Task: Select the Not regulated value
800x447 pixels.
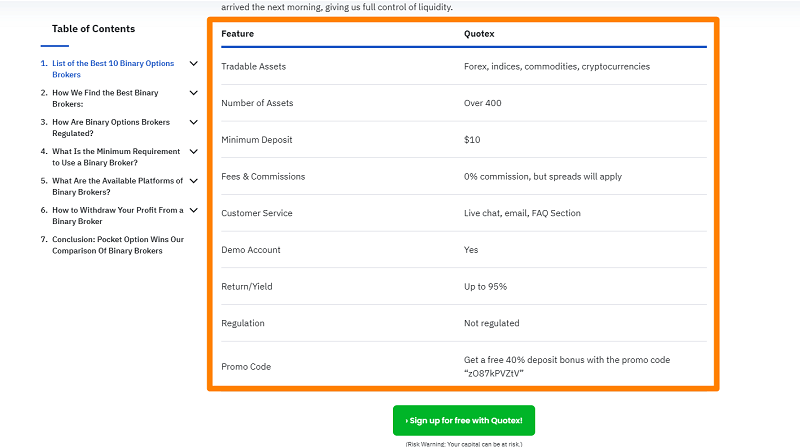Action: (x=491, y=324)
